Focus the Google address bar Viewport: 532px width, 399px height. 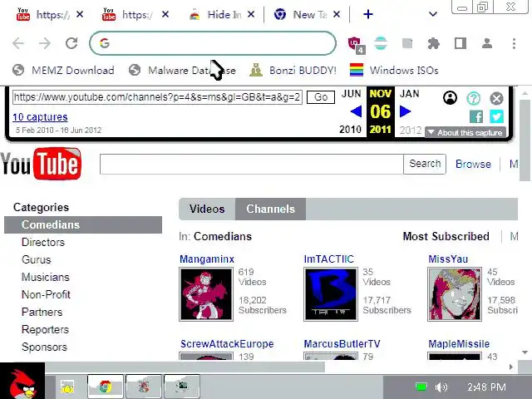[x=213, y=43]
